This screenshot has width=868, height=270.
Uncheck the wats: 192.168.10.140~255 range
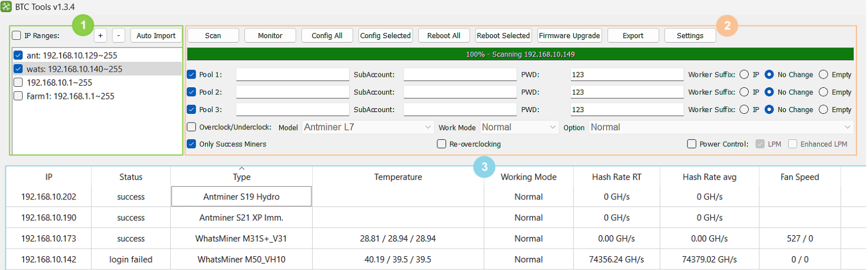[17, 69]
